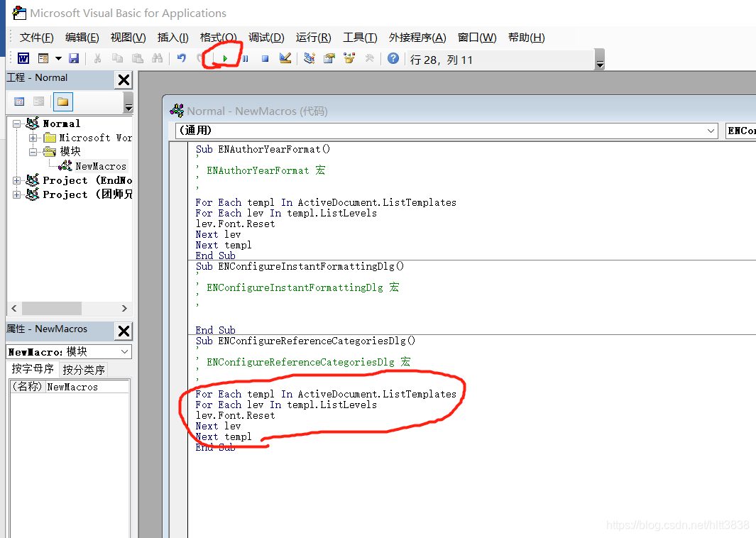This screenshot has width=756, height=538.
Task: Open the 外接程序(A) menu
Action: 417,38
